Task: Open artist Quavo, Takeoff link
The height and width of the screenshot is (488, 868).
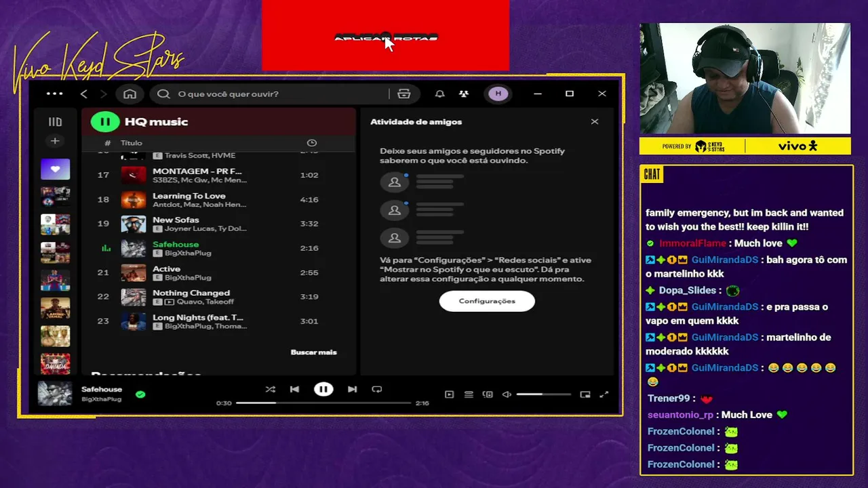Action: pos(205,302)
